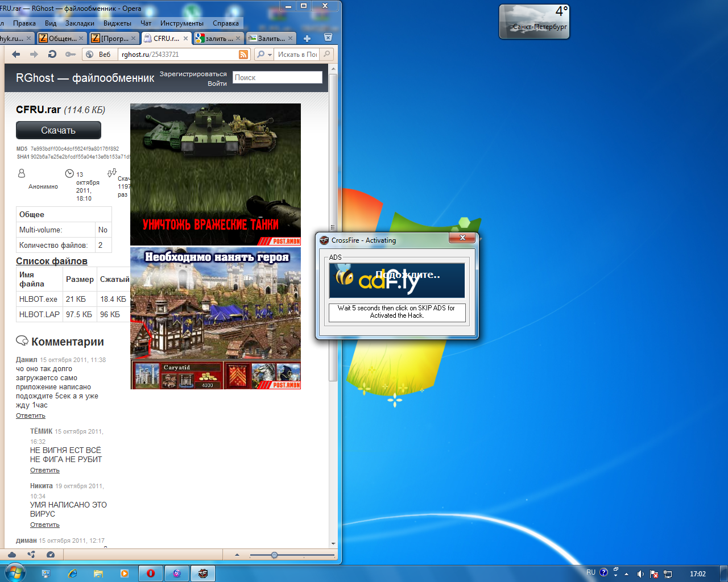Click the tank game ad banner
The image size is (728, 582).
click(216, 174)
